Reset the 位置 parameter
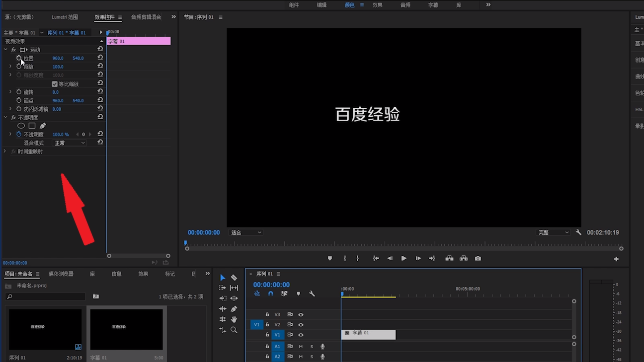Viewport: 644px width, 362px height. coord(100,58)
